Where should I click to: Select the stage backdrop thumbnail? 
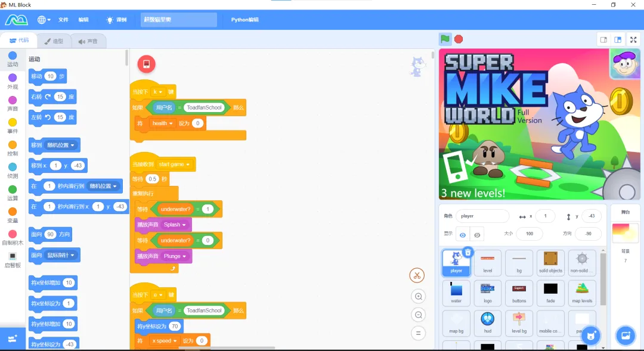pyautogui.click(x=625, y=233)
